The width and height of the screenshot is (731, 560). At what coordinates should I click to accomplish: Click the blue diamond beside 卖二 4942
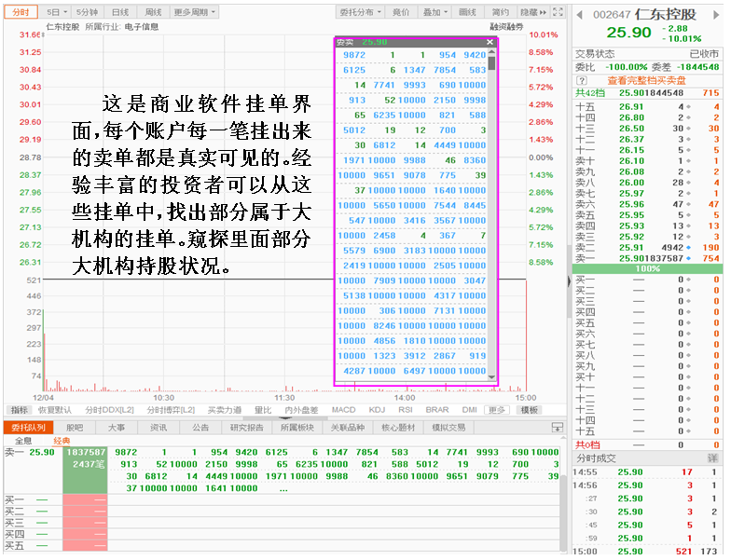(x=688, y=248)
